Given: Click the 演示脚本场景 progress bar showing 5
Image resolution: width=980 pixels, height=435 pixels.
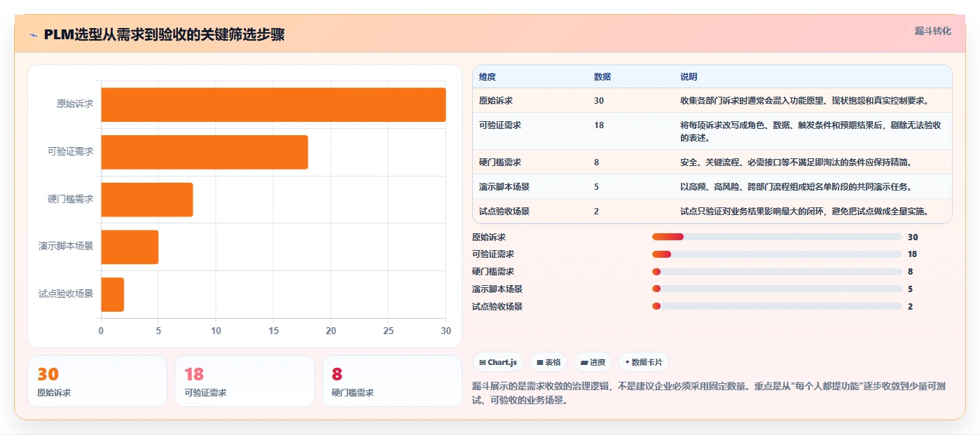Looking at the screenshot, I should [777, 289].
